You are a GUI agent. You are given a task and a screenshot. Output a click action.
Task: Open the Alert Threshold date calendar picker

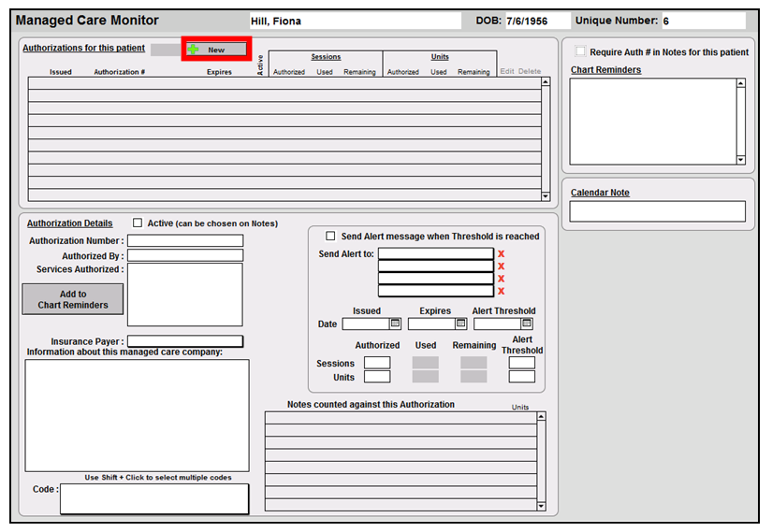click(x=527, y=324)
